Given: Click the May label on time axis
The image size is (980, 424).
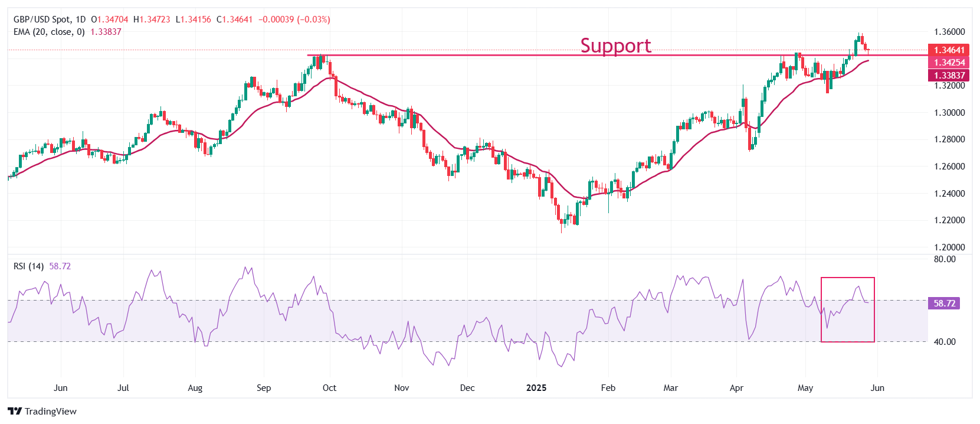Looking at the screenshot, I should pos(805,388).
